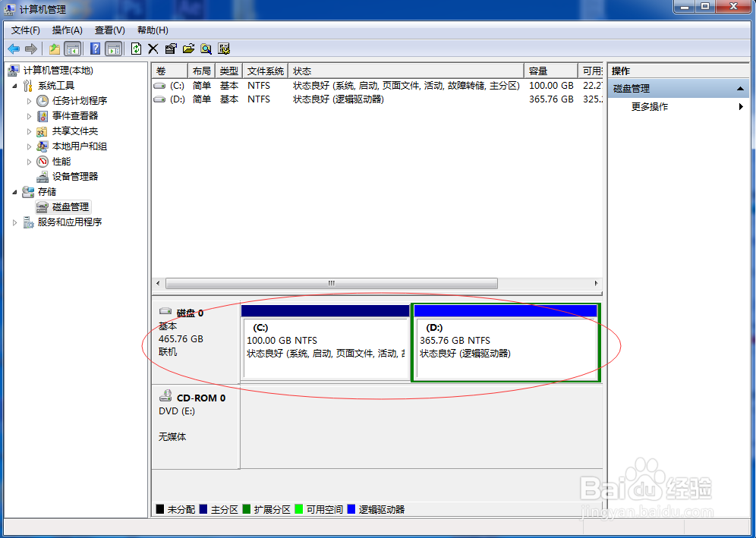Image resolution: width=756 pixels, height=538 pixels.
Task: Click the 可用空间 light green legend swatch
Action: click(x=298, y=509)
